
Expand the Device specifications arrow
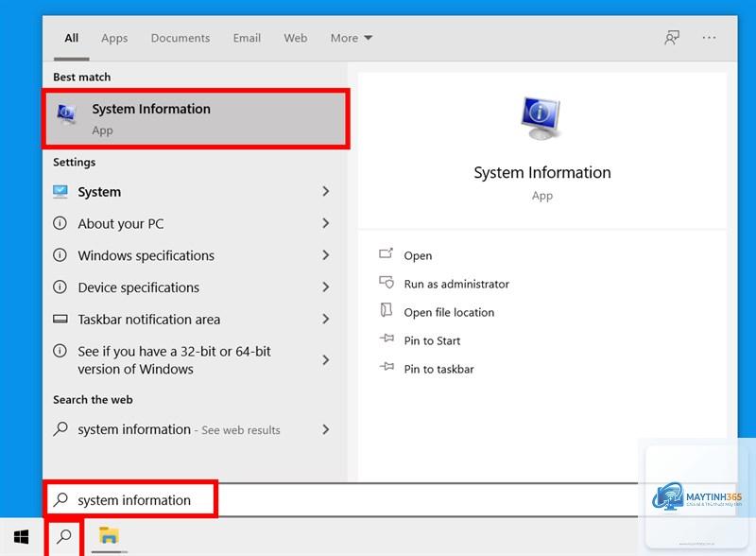(x=326, y=287)
